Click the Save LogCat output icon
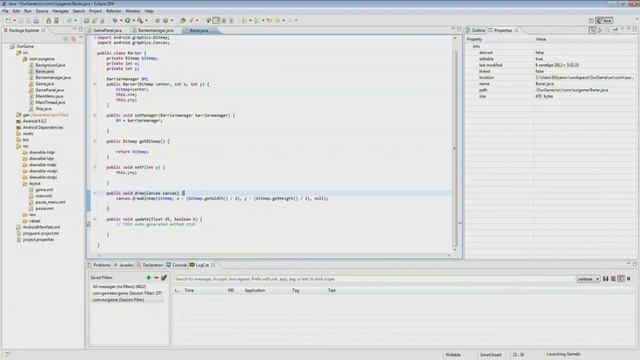Screen dimensions: 640x360 pyautogui.click(x=606, y=279)
